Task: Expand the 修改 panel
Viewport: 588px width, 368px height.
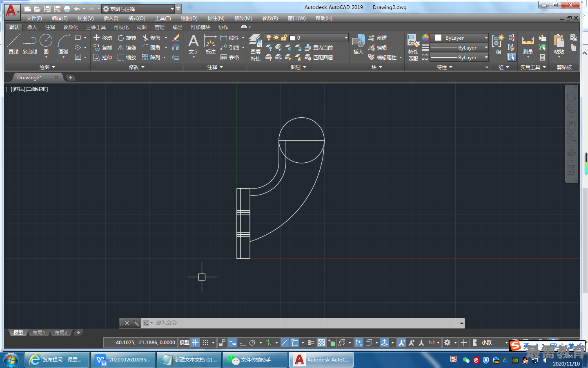Action: click(137, 67)
